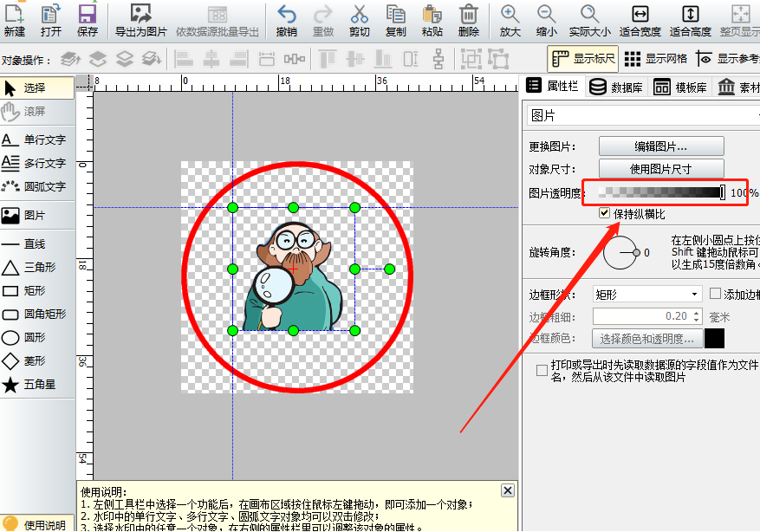Click the 编辑图片... button
Image resolution: width=760 pixels, height=532 pixels.
[661, 146]
